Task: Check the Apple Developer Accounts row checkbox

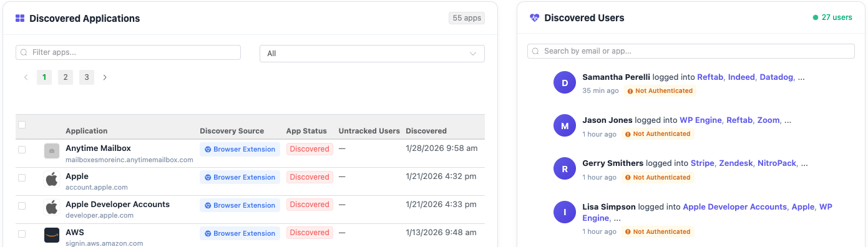Action: coord(22,206)
